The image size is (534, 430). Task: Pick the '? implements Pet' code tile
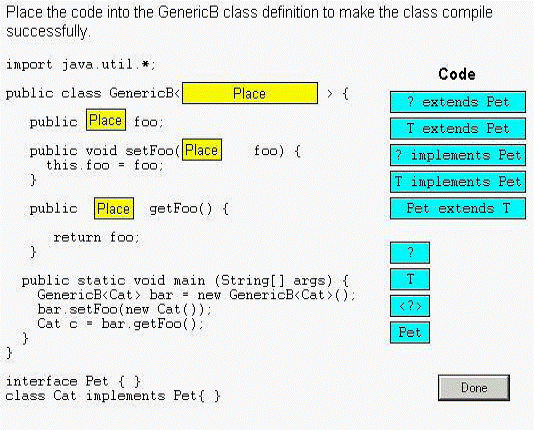458,155
